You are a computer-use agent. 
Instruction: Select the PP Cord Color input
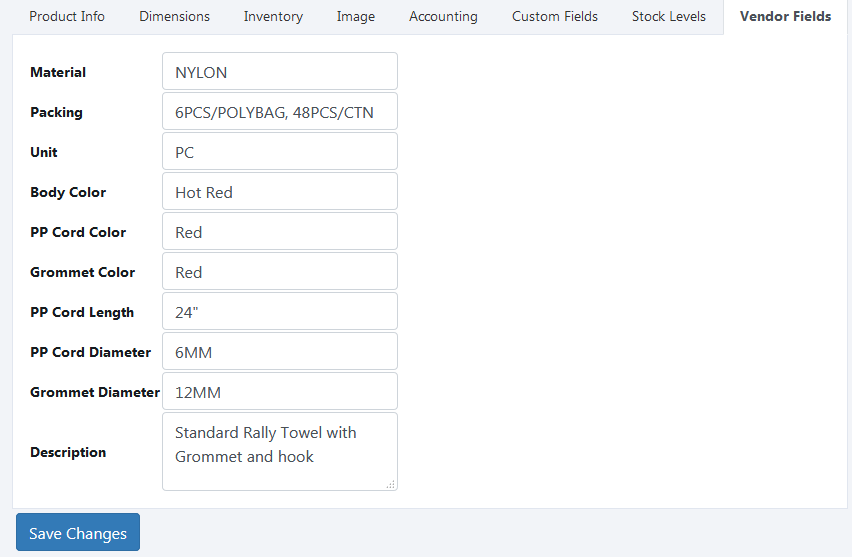click(x=280, y=232)
